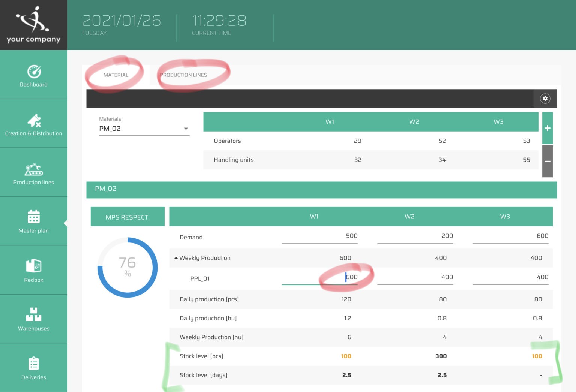The height and width of the screenshot is (392, 576).
Task: Click the 76% progress ring
Action: click(x=127, y=267)
